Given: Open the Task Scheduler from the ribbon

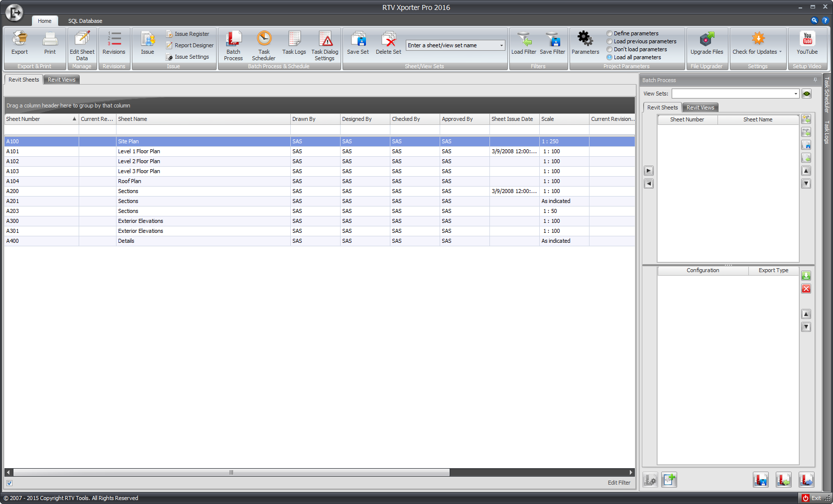Looking at the screenshot, I should click(x=263, y=45).
